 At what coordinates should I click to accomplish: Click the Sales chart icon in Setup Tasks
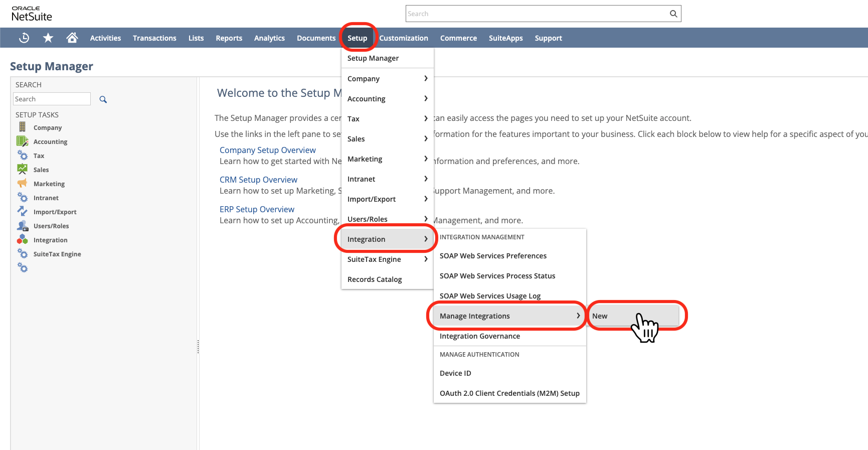[22, 169]
